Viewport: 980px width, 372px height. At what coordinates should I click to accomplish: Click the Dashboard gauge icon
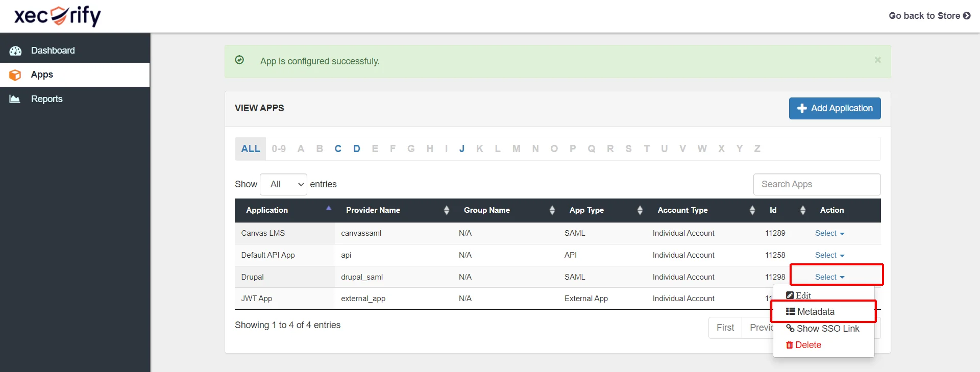15,51
